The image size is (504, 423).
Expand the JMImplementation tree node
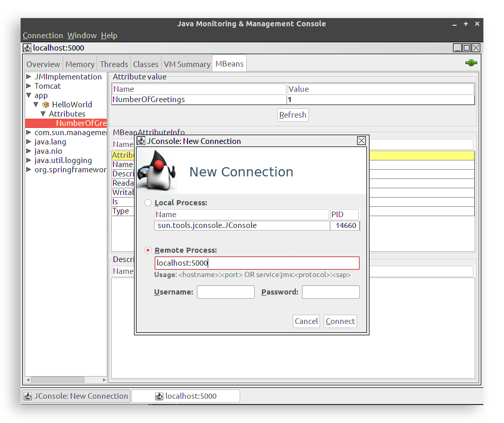coord(29,76)
